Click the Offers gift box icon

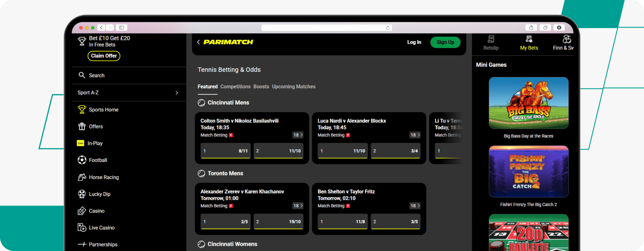pos(82,126)
